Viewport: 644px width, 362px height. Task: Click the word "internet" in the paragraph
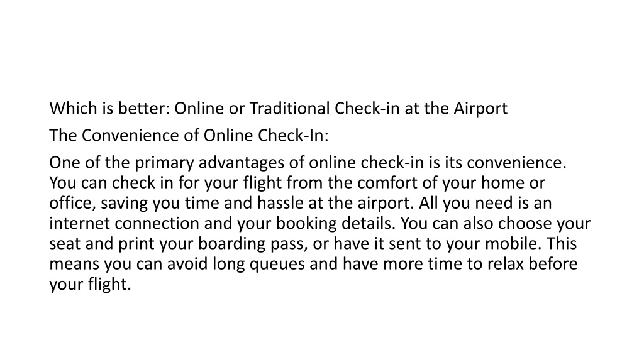(80, 223)
